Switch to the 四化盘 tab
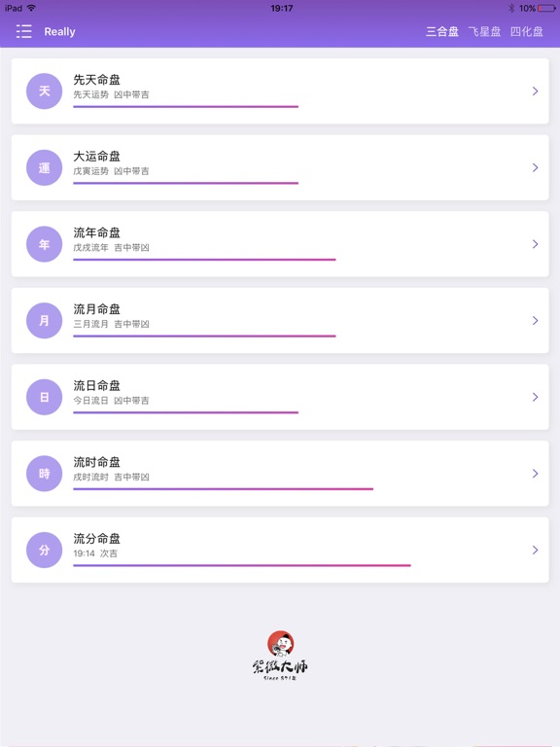Screen dimensions: 560x747 (x=527, y=31)
